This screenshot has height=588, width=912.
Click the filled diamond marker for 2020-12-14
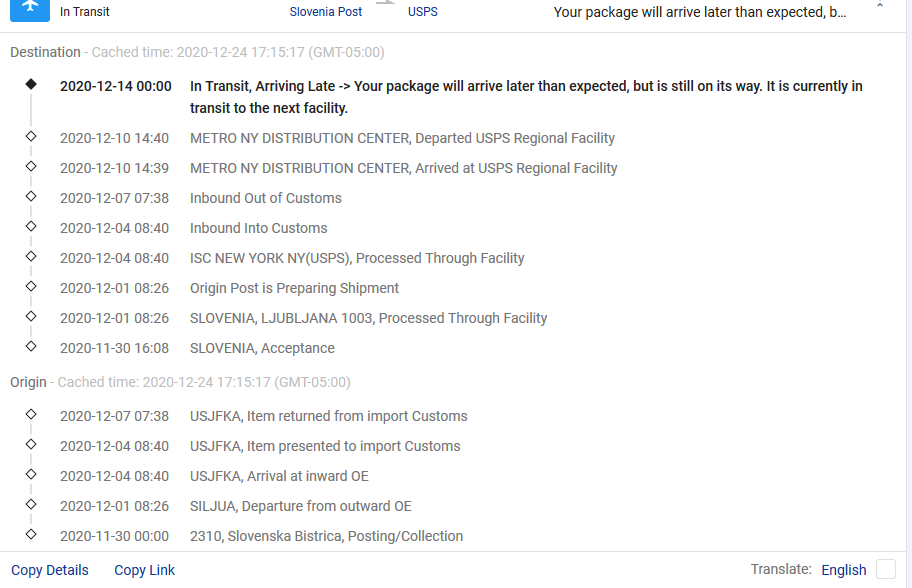pos(31,85)
